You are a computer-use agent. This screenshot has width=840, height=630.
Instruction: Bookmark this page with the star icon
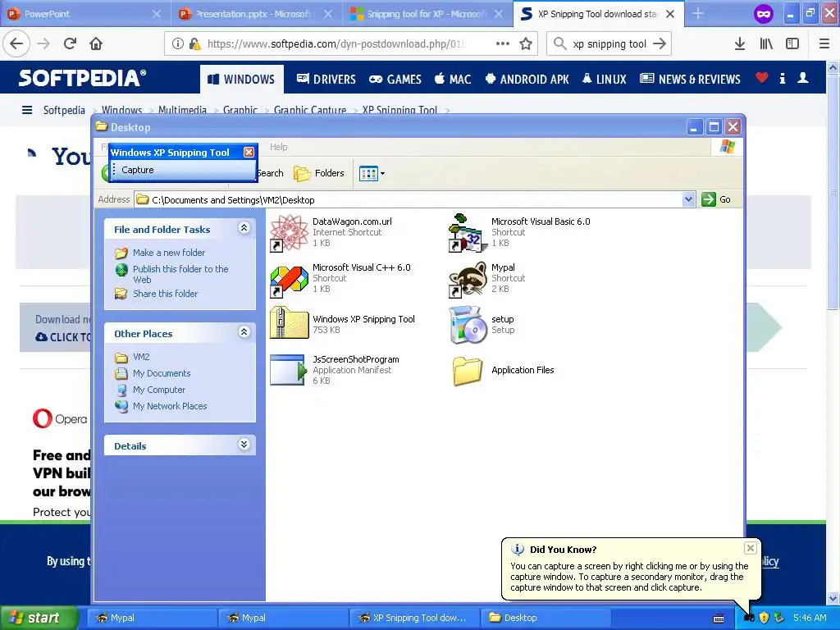526,44
